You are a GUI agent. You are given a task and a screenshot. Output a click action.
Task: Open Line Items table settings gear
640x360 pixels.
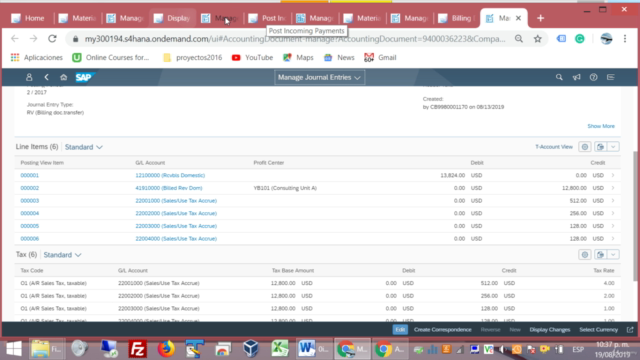[585, 147]
